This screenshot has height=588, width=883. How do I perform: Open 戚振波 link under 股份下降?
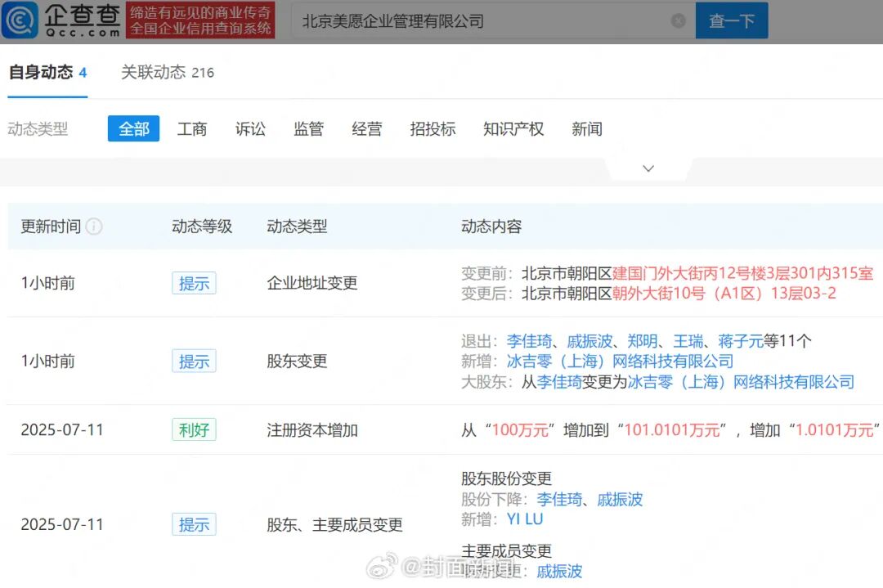tap(620, 499)
